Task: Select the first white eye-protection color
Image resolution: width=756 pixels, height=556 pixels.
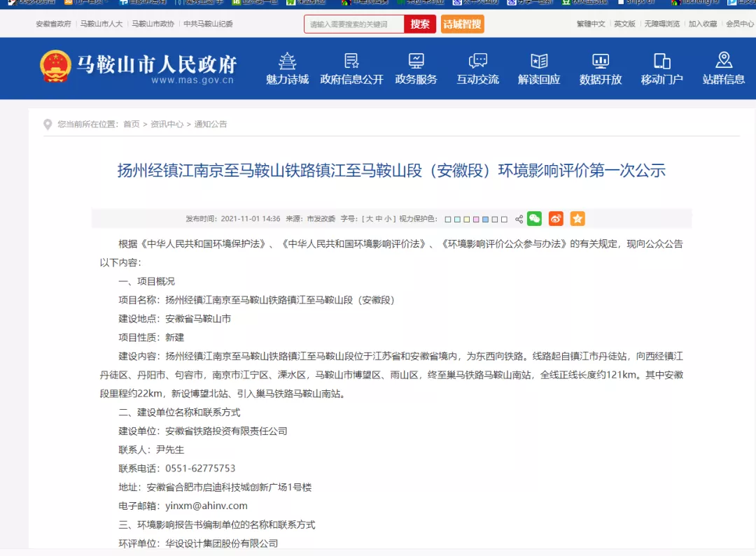Action: [448, 219]
